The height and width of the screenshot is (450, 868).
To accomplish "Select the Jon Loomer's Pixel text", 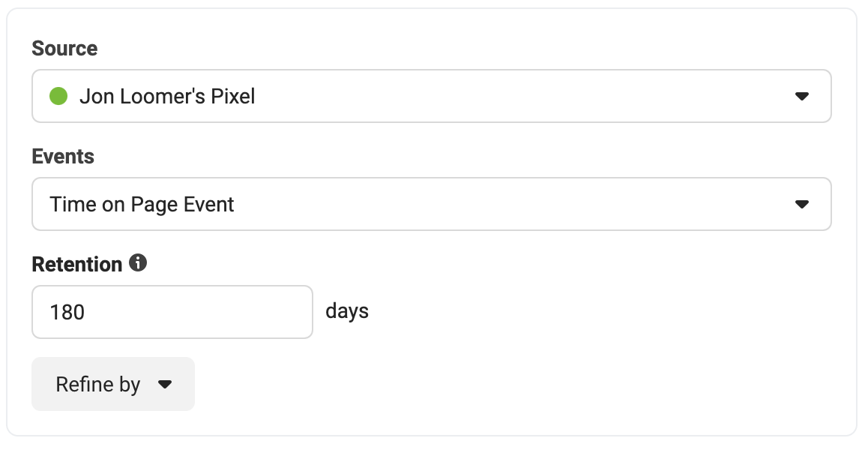I will click(x=167, y=97).
